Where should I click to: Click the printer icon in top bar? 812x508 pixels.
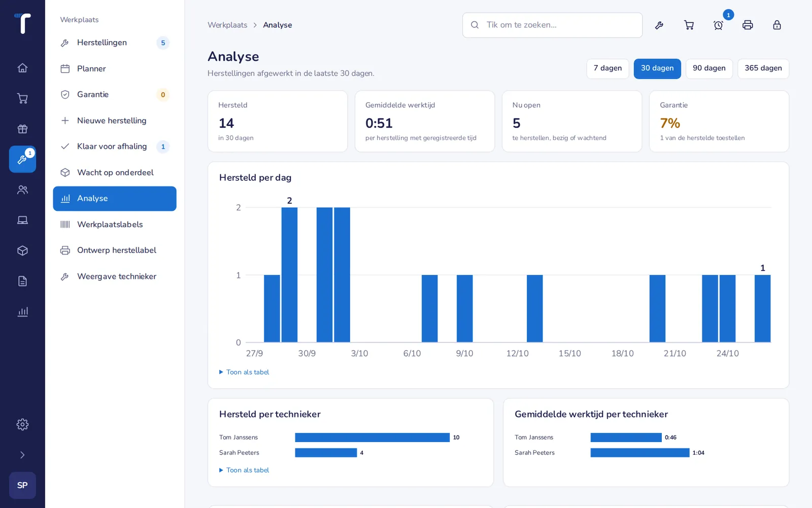[x=748, y=25]
